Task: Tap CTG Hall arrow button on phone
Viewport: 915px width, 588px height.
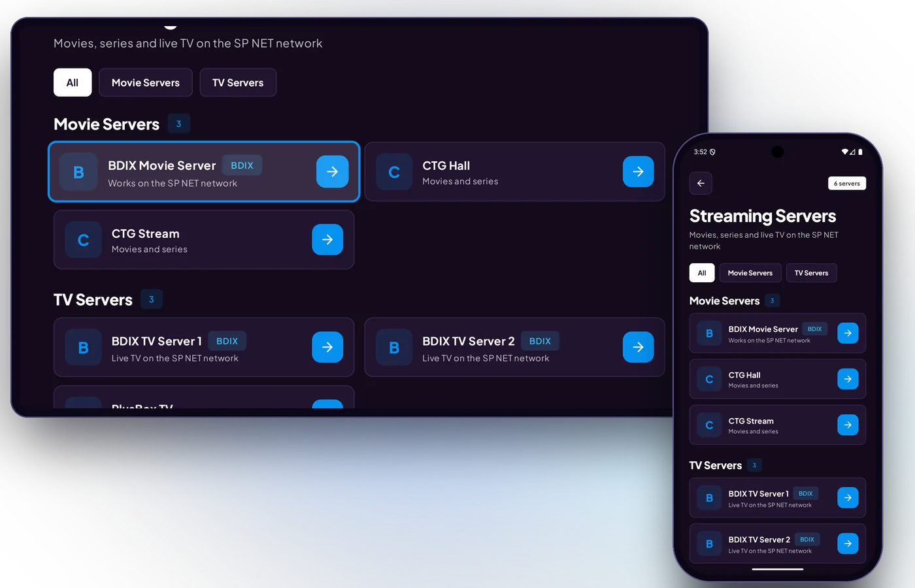Action: click(848, 379)
